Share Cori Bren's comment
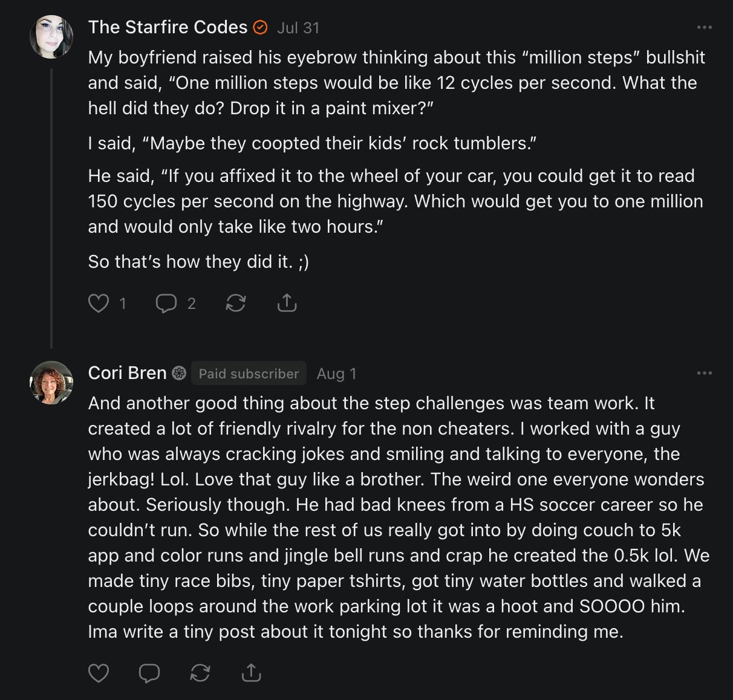This screenshot has width=733, height=700. point(251,673)
